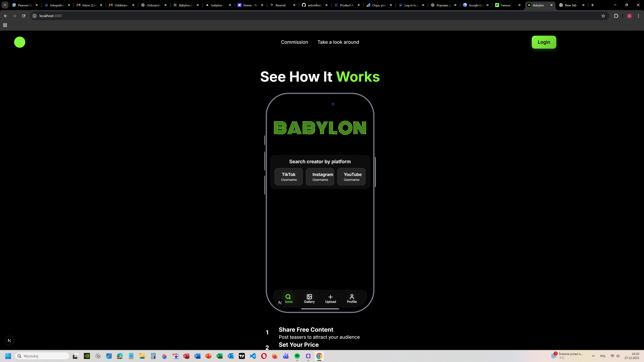Reload the localhost page
This screenshot has height=362, width=644.
click(x=23, y=16)
